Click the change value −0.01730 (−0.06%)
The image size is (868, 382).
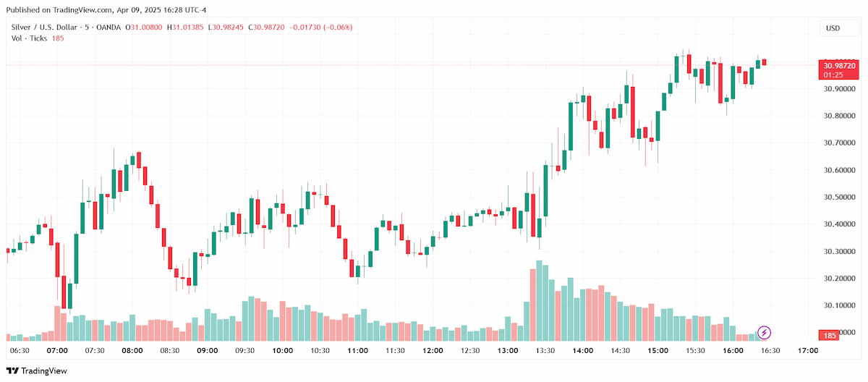(x=321, y=27)
